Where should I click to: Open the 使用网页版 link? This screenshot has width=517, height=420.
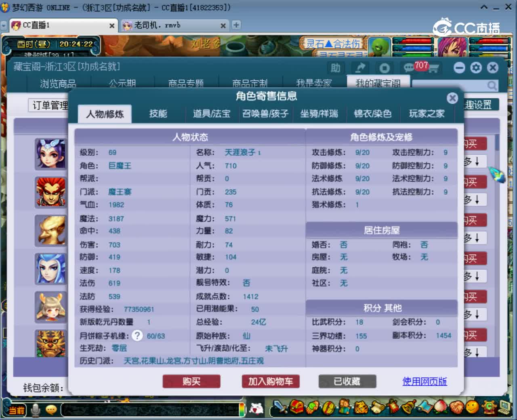[425, 381]
